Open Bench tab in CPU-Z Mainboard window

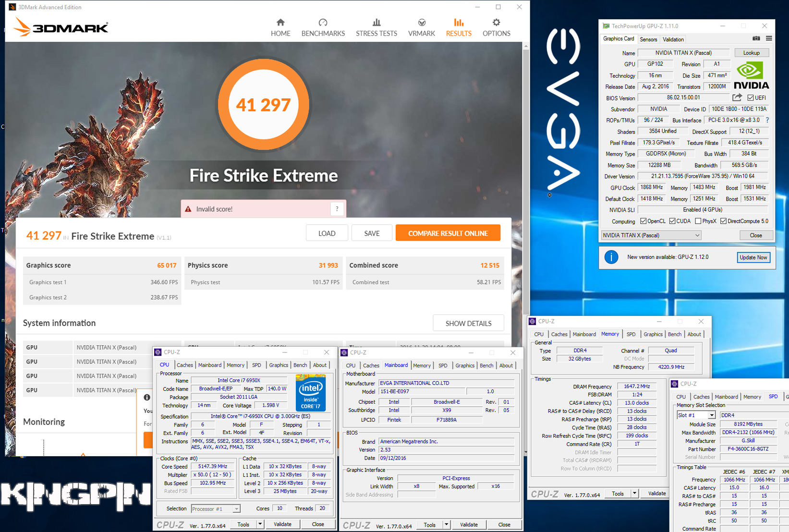(486, 366)
